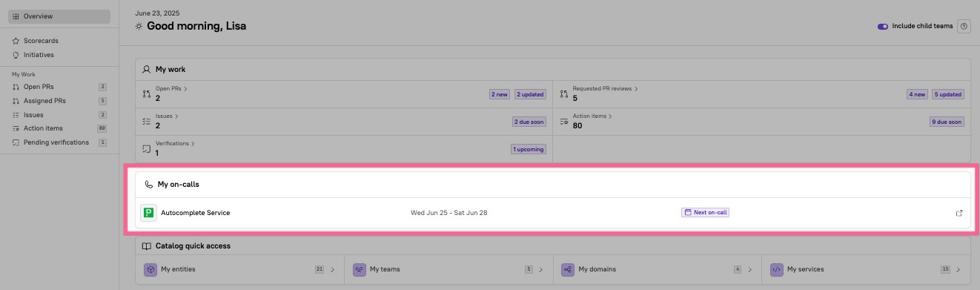This screenshot has width=980, height=290.
Task: Click the sun icon next to greeting
Action: 139,26
